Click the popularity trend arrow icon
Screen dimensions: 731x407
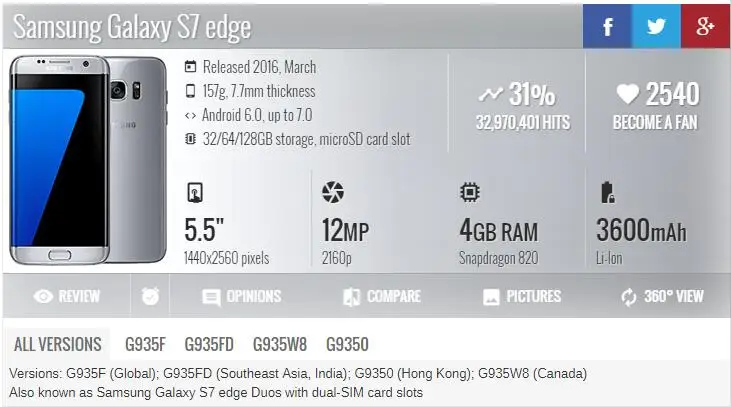click(x=490, y=95)
